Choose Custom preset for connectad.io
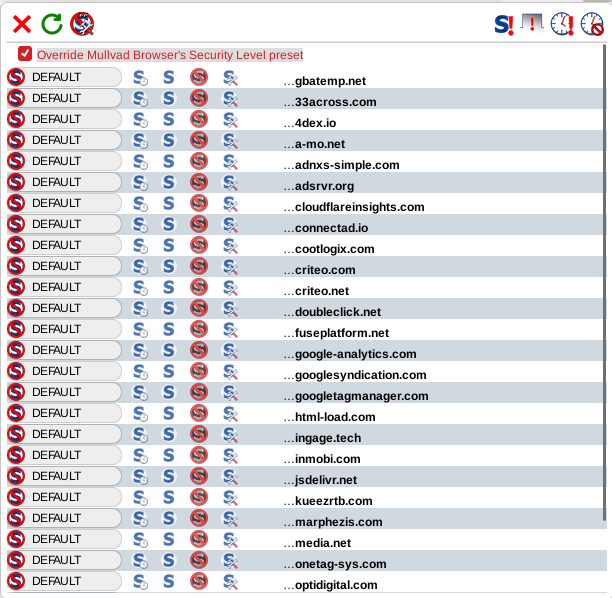This screenshot has height=598, width=612. pos(230,225)
